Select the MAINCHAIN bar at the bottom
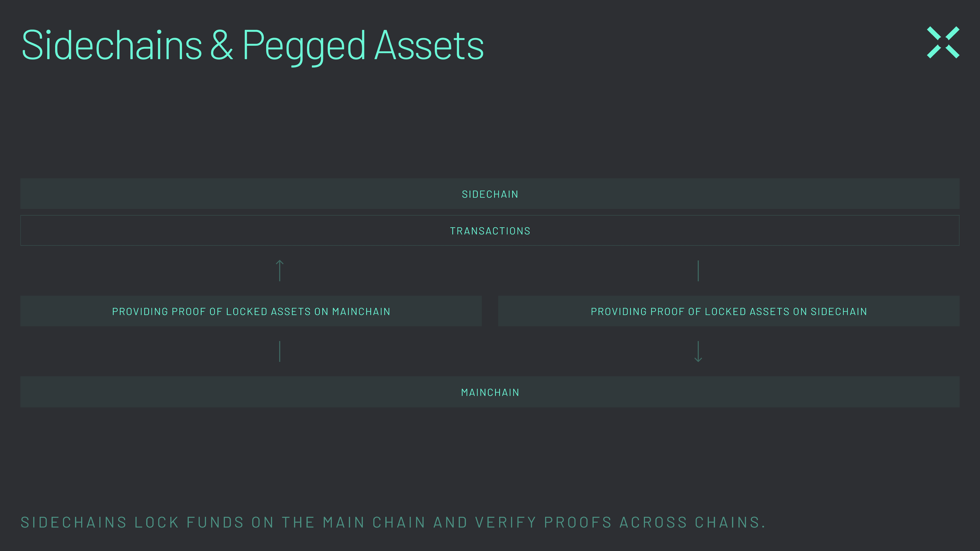 342,392
